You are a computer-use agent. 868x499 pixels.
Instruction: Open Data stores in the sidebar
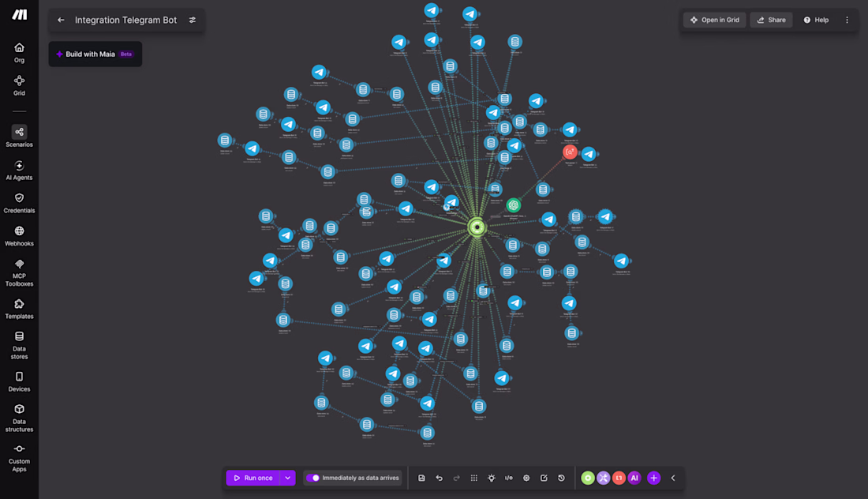tap(20, 346)
